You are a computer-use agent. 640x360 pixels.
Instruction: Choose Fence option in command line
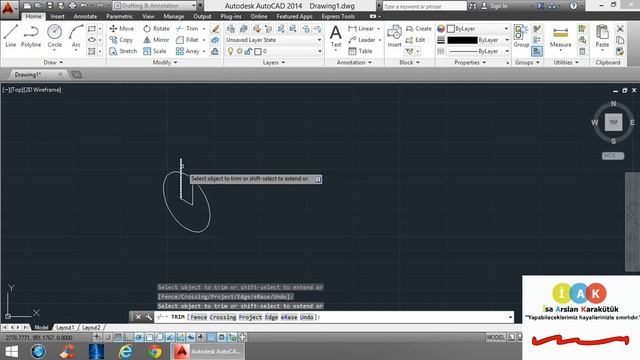coord(198,317)
